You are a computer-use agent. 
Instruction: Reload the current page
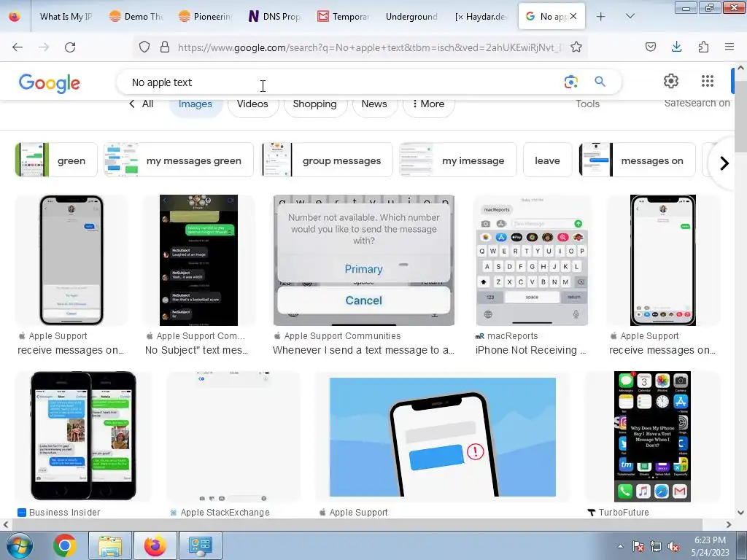70,47
